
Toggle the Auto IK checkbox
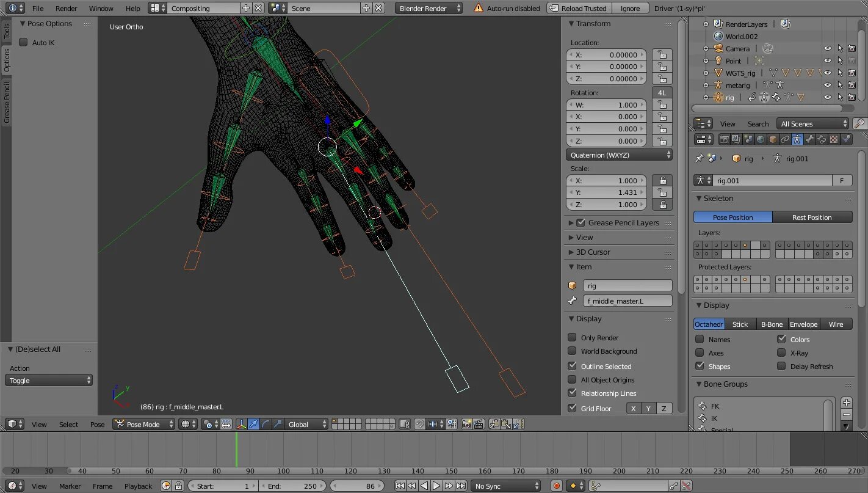23,42
